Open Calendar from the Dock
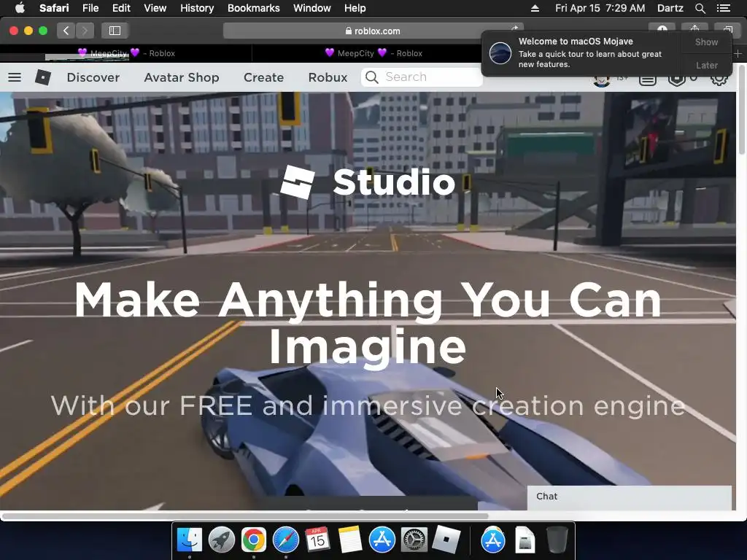The height and width of the screenshot is (560, 747). click(318, 540)
